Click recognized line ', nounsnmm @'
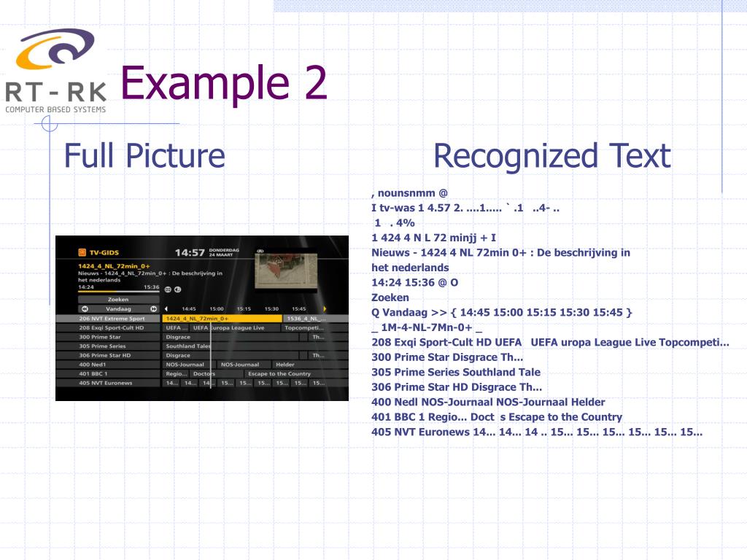The height and width of the screenshot is (560, 747). click(410, 193)
